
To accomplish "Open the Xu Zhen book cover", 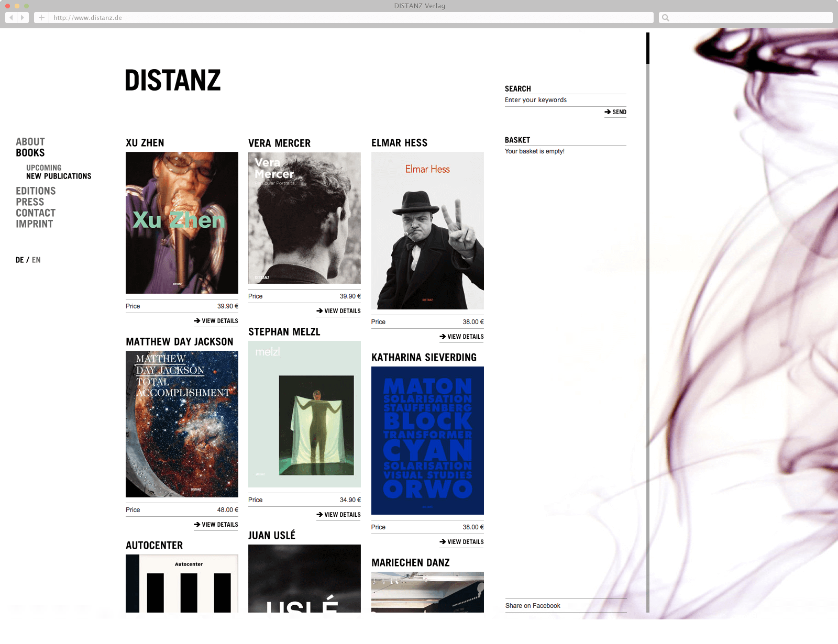I will (182, 223).
